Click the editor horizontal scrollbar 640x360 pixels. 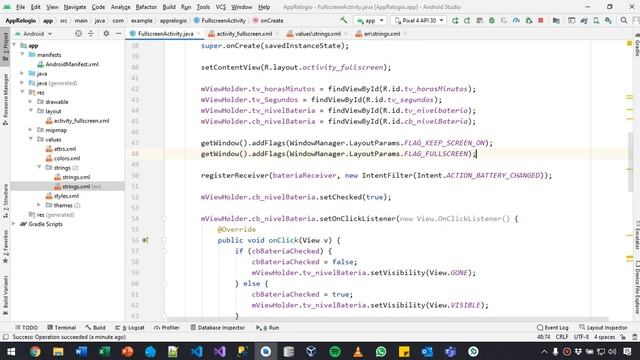tap(388, 319)
